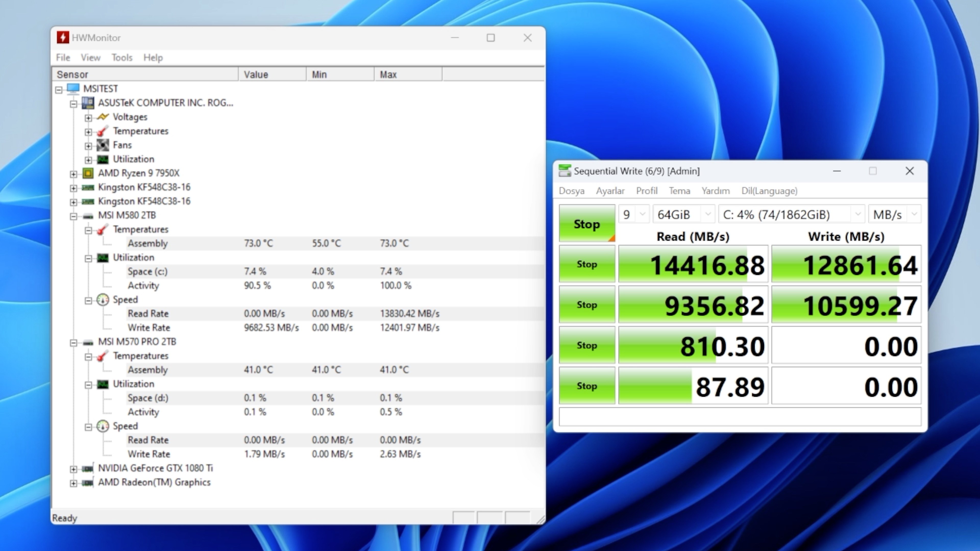Click the first Kingston KF548C38-16 RAM icon
Viewport: 980px width, 551px height.
[88, 187]
